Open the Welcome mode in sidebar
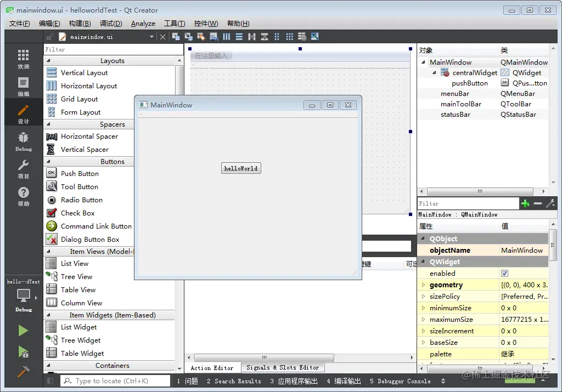Image resolution: width=562 pixels, height=392 pixels. (x=23, y=59)
